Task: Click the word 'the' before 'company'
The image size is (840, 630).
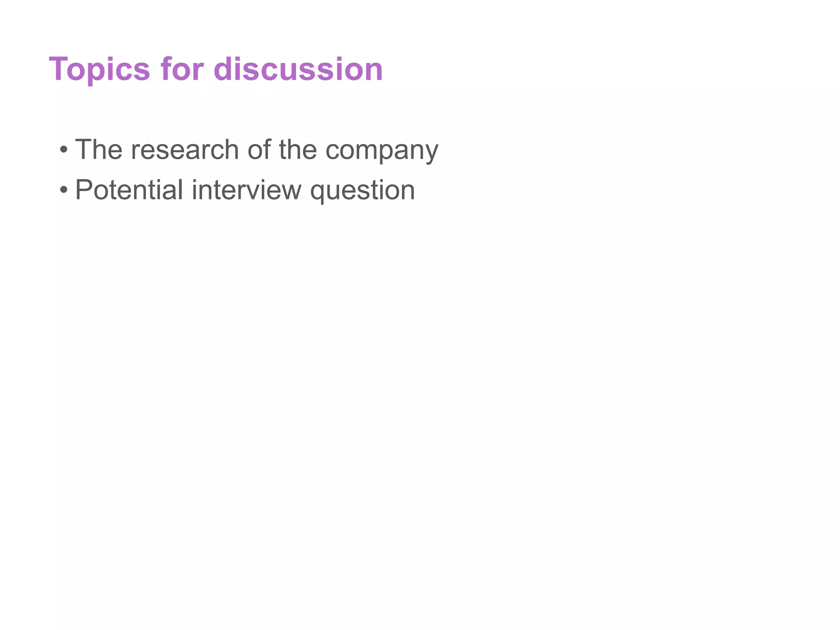Action: 298,150
